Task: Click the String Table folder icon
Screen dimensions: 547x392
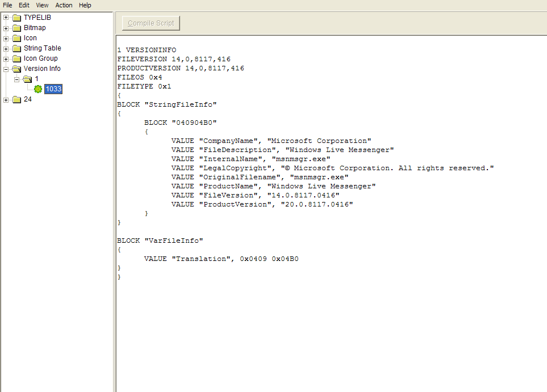Action: 16,48
